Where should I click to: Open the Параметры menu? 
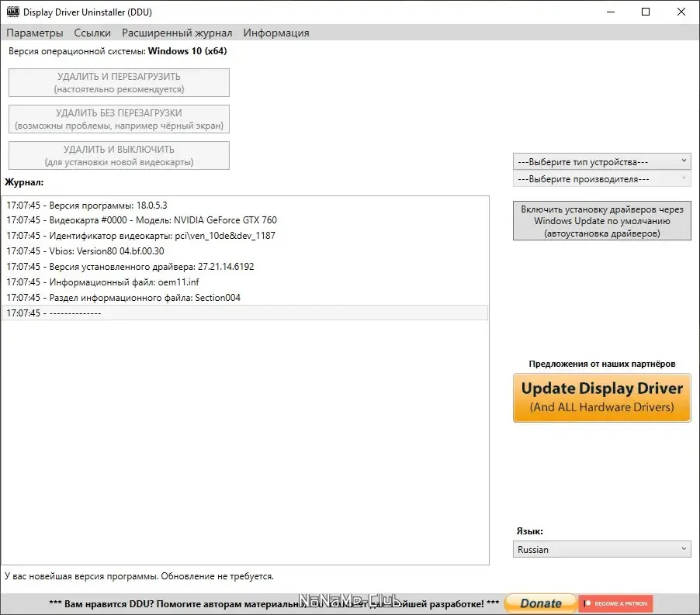[35, 33]
